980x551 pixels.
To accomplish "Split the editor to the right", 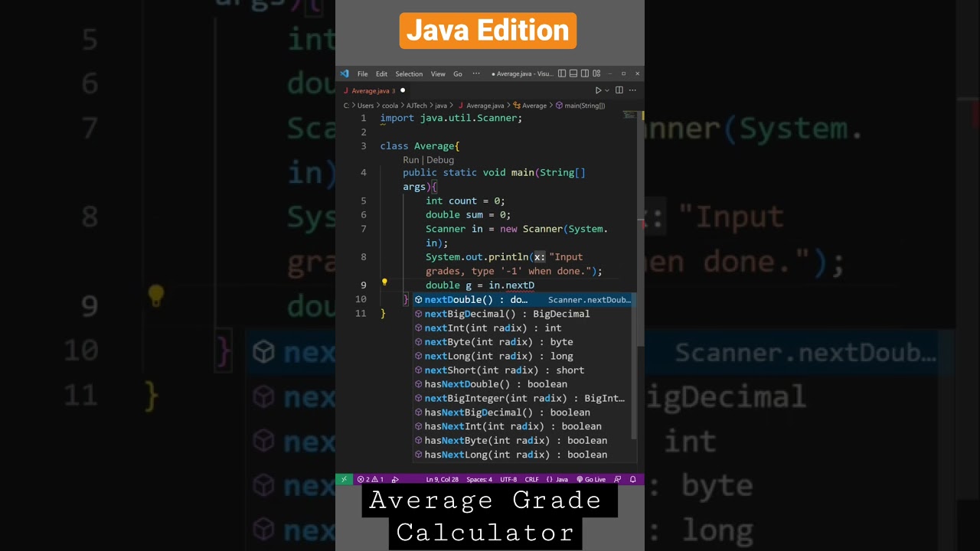I will (619, 90).
